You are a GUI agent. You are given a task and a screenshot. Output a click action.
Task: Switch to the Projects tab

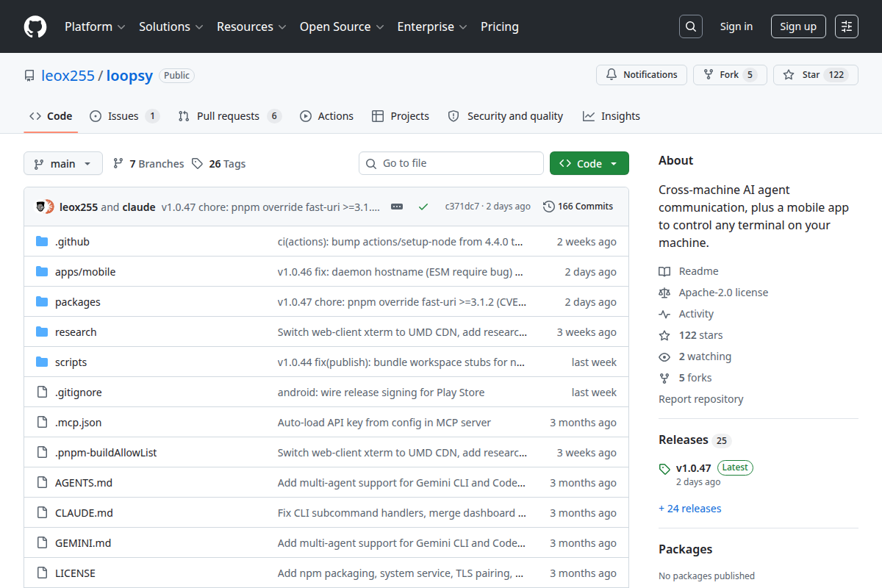point(401,116)
